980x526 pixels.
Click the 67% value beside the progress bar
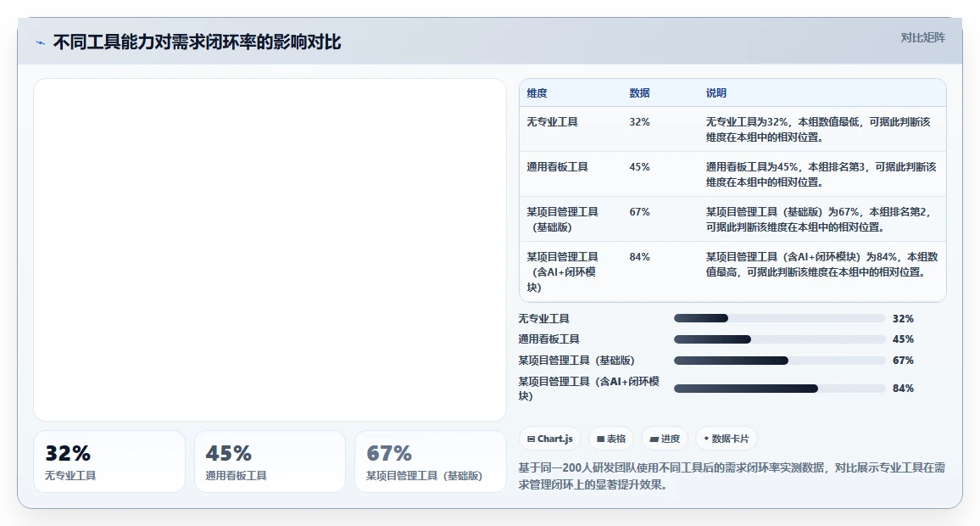pyautogui.click(x=903, y=361)
